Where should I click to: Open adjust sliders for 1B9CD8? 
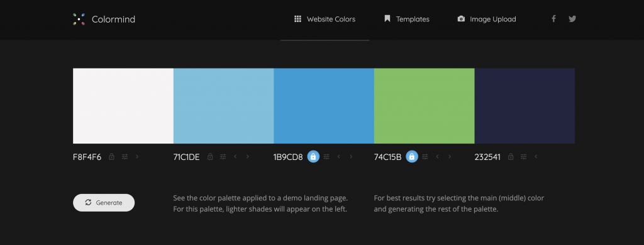[x=326, y=157]
